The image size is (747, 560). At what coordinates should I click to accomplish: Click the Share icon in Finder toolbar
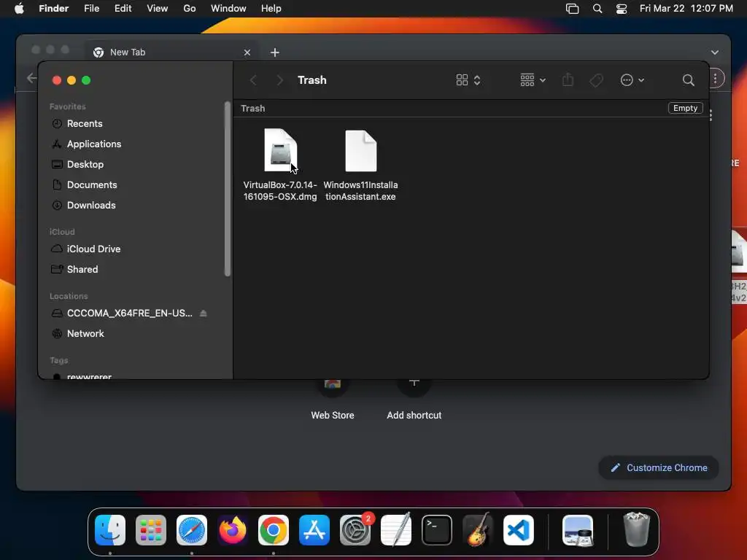(x=568, y=79)
